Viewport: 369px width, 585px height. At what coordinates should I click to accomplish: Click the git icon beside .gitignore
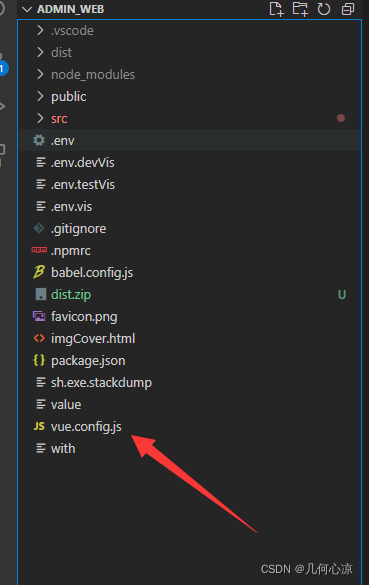(39, 228)
